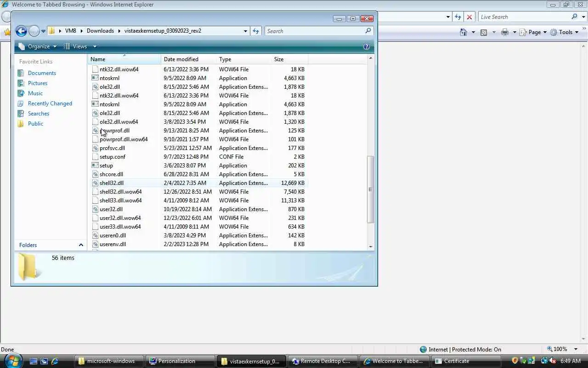
Task: Select the setup.conf file
Action: click(x=113, y=157)
